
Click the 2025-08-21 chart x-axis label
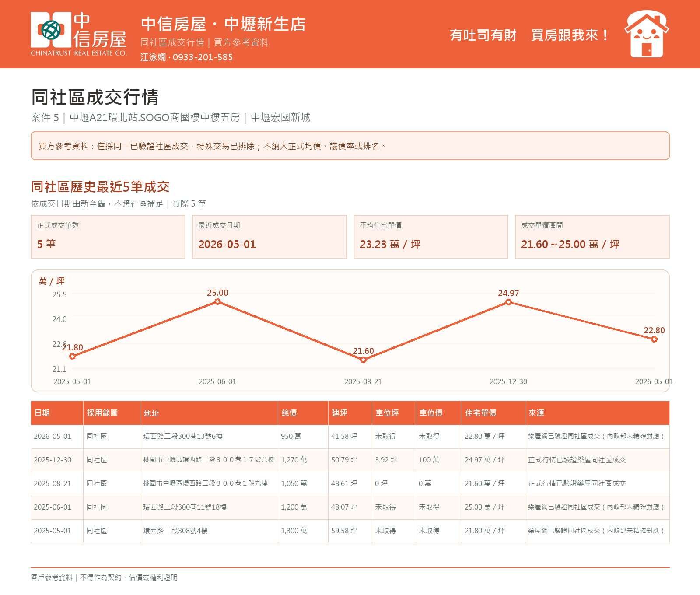click(x=363, y=381)
